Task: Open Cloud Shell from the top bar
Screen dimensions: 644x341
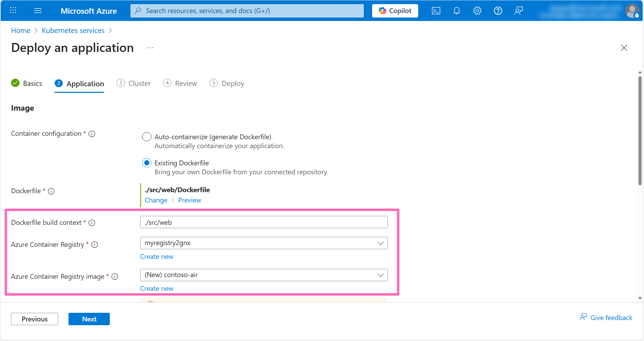Action: (x=436, y=11)
